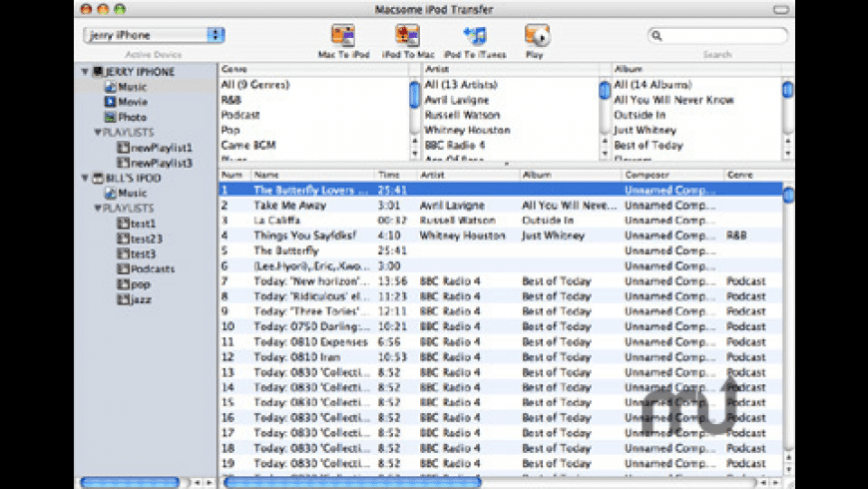
Task: Select the Today: 0750 Darling track
Action: click(501, 326)
